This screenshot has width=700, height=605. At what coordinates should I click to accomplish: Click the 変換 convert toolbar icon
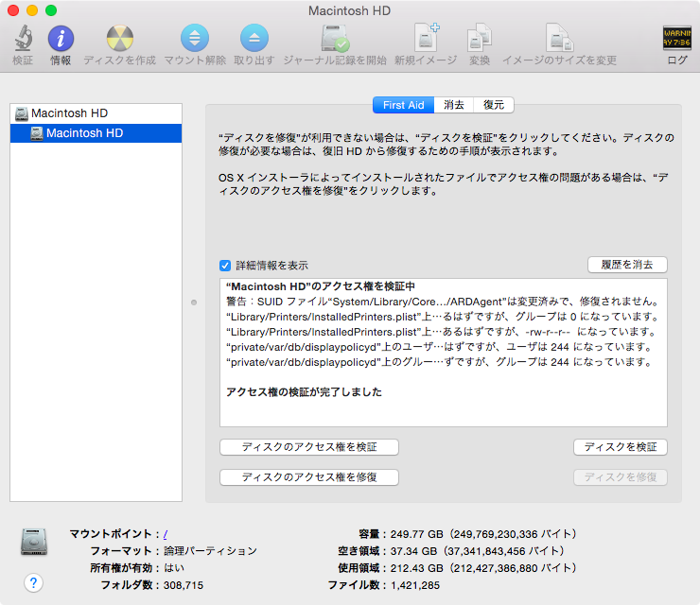pos(479,37)
